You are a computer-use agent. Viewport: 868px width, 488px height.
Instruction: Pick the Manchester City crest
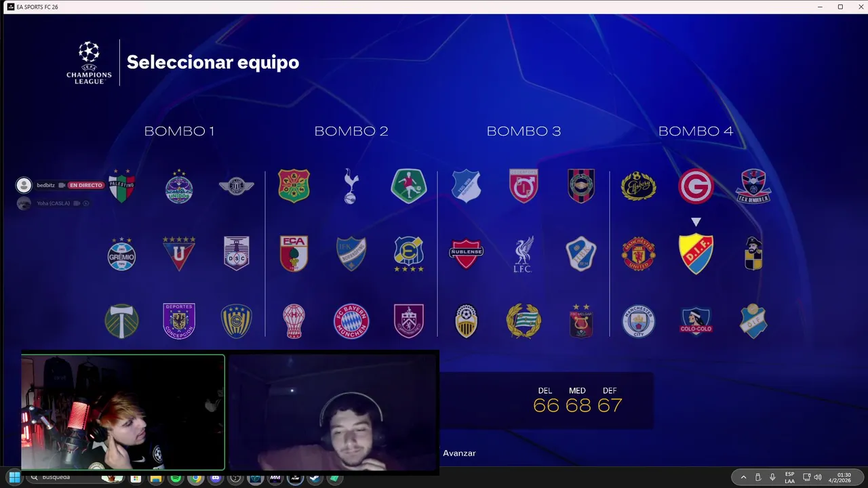[639, 321]
